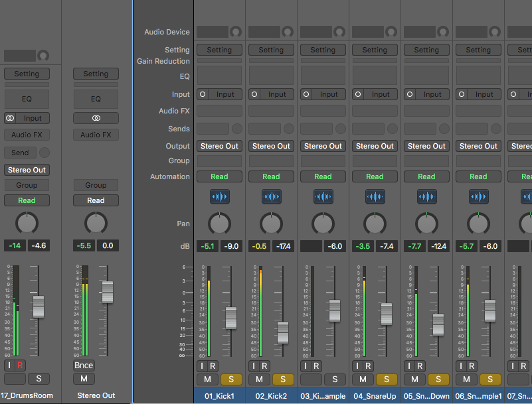Open 17_DrumsRoom Read automation menu
This screenshot has height=404, width=532.
27,200
